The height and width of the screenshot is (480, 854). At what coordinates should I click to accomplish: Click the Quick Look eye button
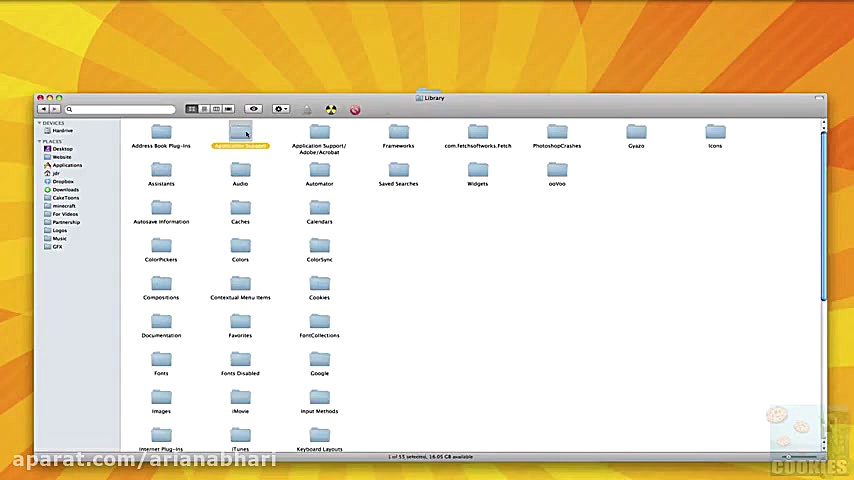(254, 109)
